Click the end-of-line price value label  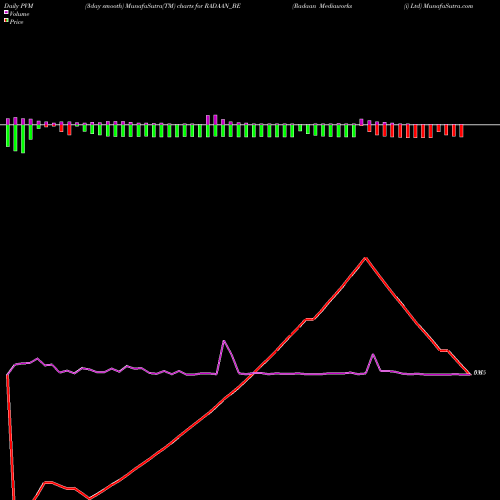tap(480, 373)
